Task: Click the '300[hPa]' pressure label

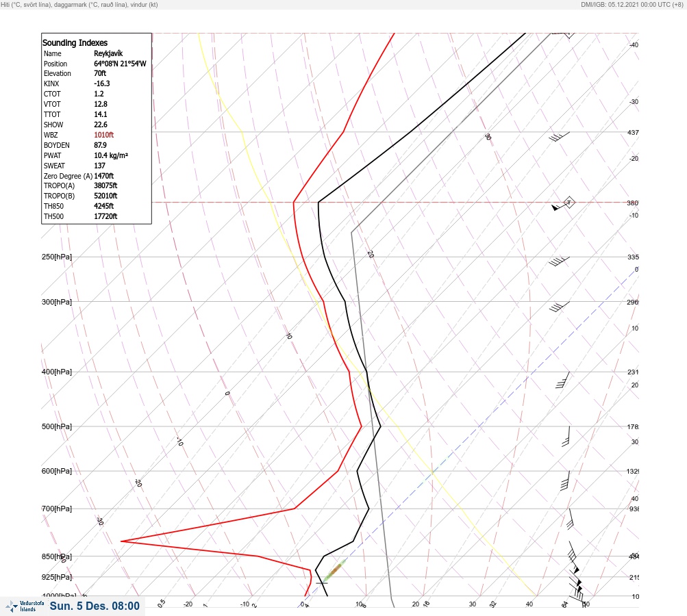Action: [x=57, y=302]
